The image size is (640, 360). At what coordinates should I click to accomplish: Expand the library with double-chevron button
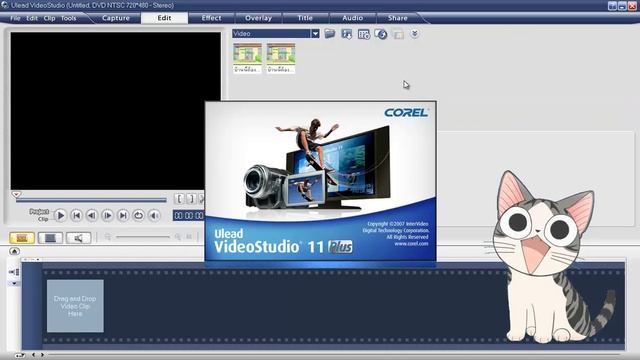tap(414, 33)
